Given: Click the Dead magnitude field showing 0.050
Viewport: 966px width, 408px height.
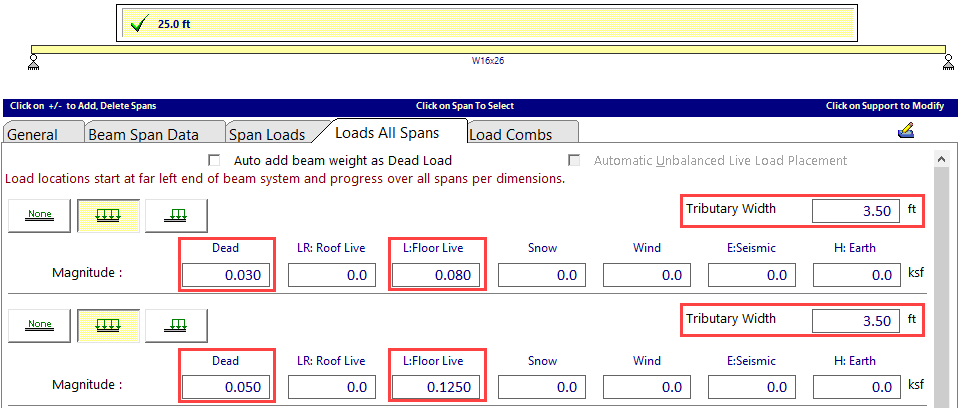Looking at the screenshot, I should (x=227, y=386).
